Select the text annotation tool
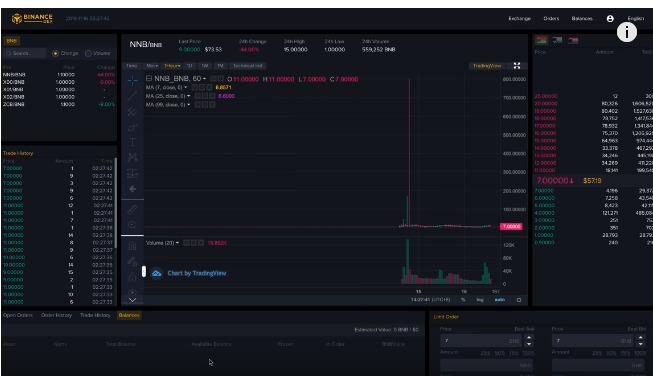 132,142
